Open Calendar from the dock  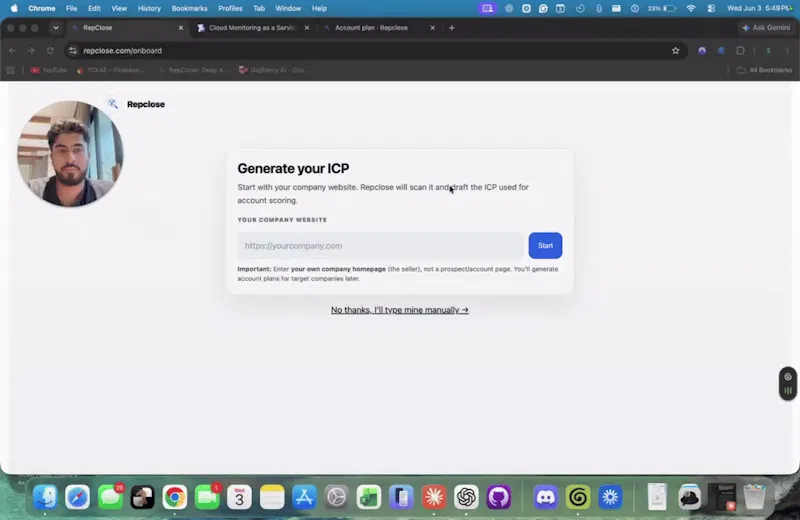[239, 497]
